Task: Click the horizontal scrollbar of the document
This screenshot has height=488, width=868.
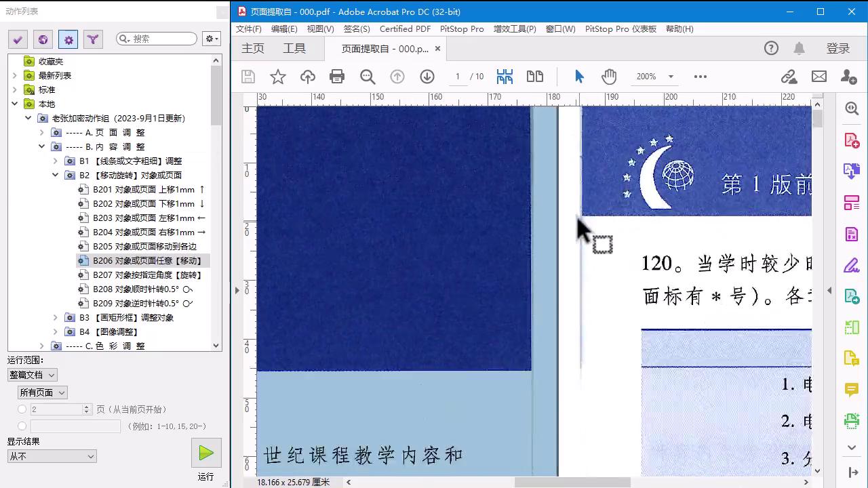Action: point(572,482)
